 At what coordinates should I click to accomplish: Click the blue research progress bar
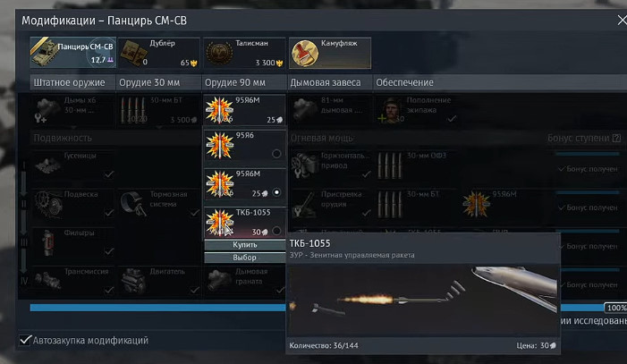(158, 307)
